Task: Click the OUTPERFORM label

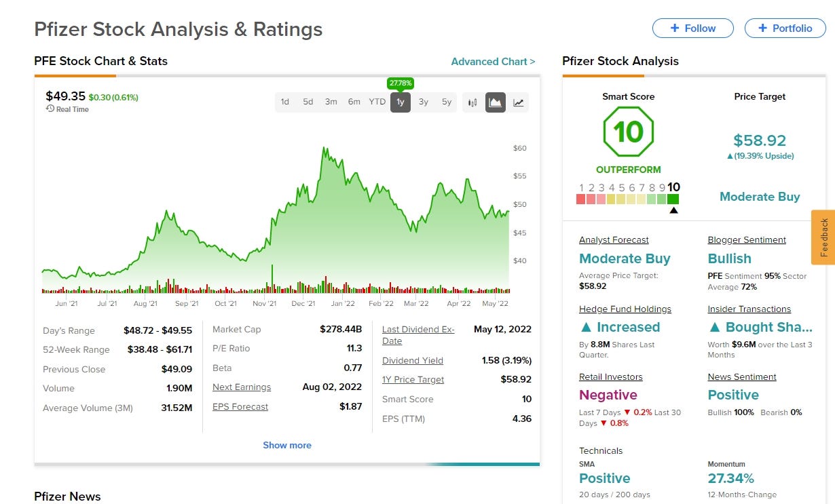Action: pos(629,170)
